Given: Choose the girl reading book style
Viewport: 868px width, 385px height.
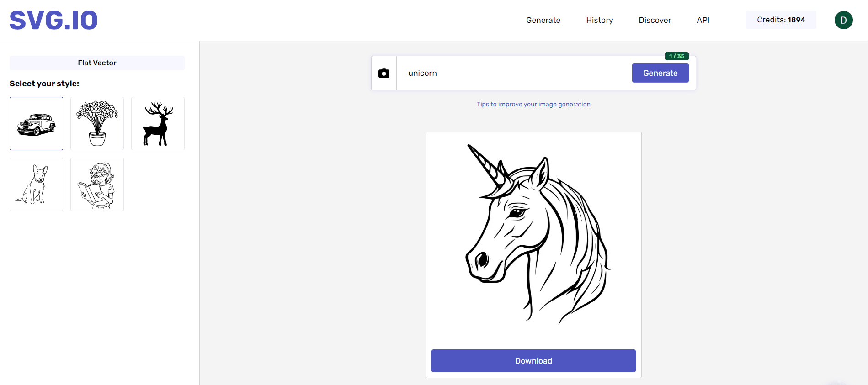Looking at the screenshot, I should (97, 184).
